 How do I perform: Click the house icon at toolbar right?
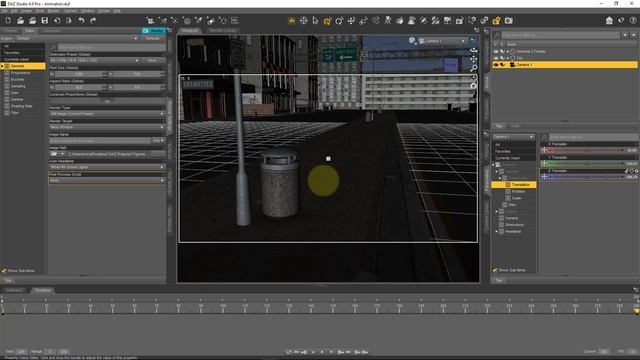point(609,20)
